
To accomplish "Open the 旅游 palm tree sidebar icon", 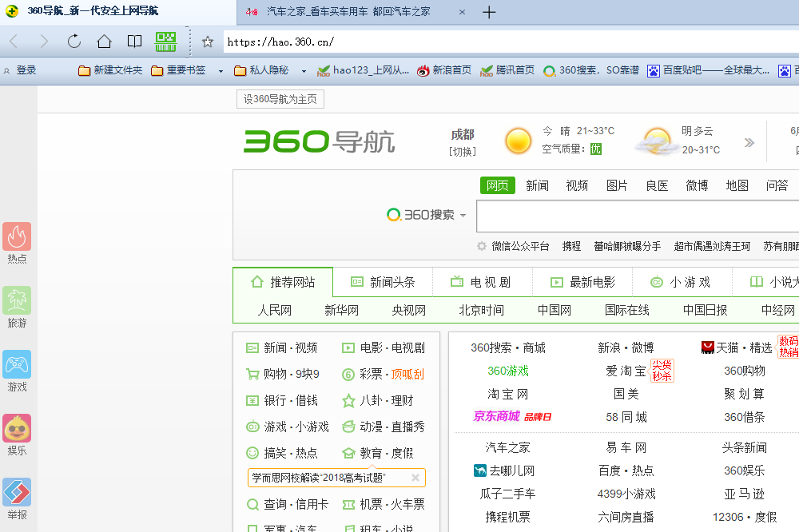I will click(x=17, y=300).
